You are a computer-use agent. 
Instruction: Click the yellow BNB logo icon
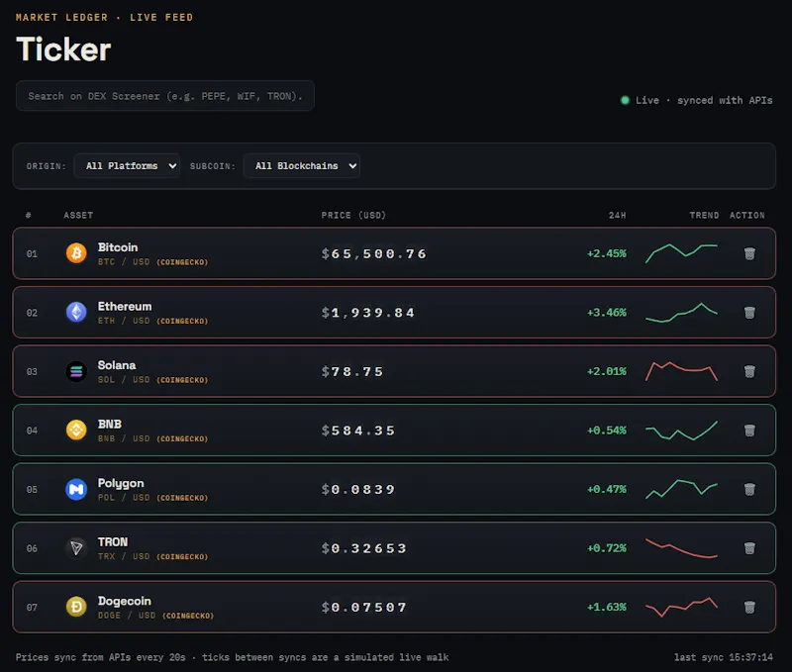pos(76,430)
